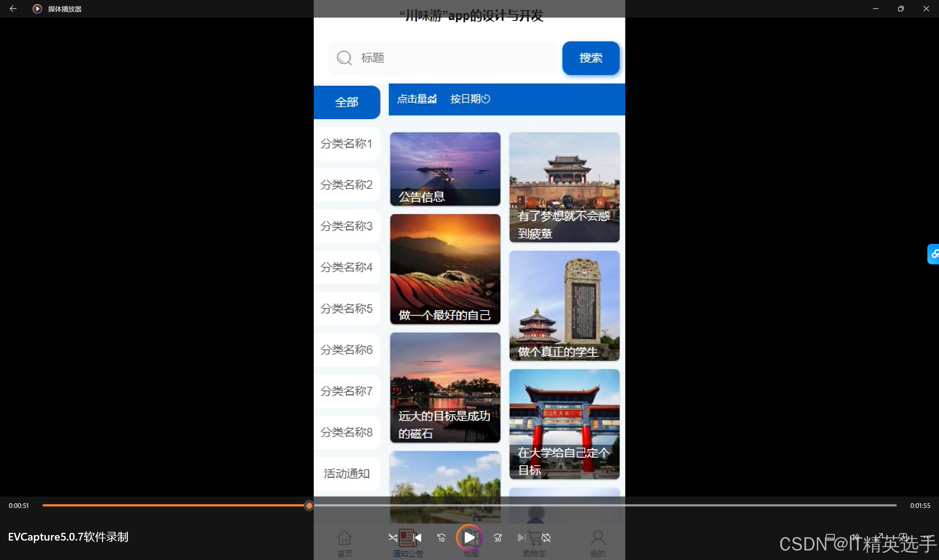939x560 pixels.
Task: Skip back 10 seconds
Action: [x=441, y=537]
